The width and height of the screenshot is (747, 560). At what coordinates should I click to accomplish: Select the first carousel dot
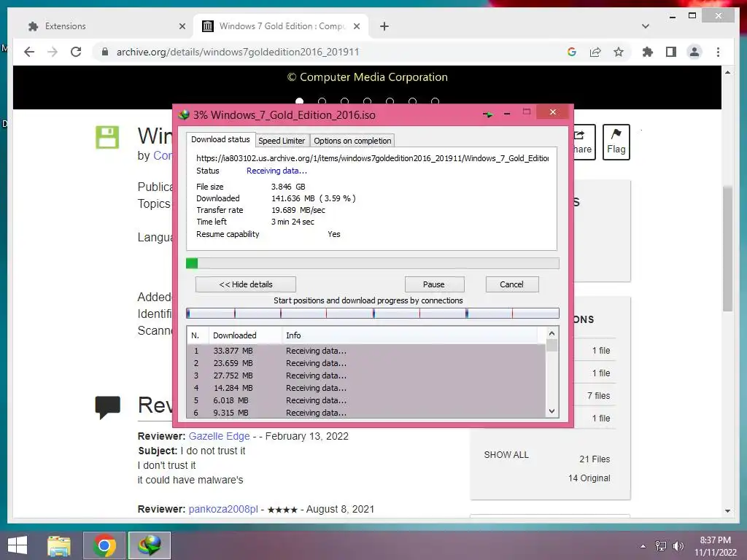(x=299, y=101)
